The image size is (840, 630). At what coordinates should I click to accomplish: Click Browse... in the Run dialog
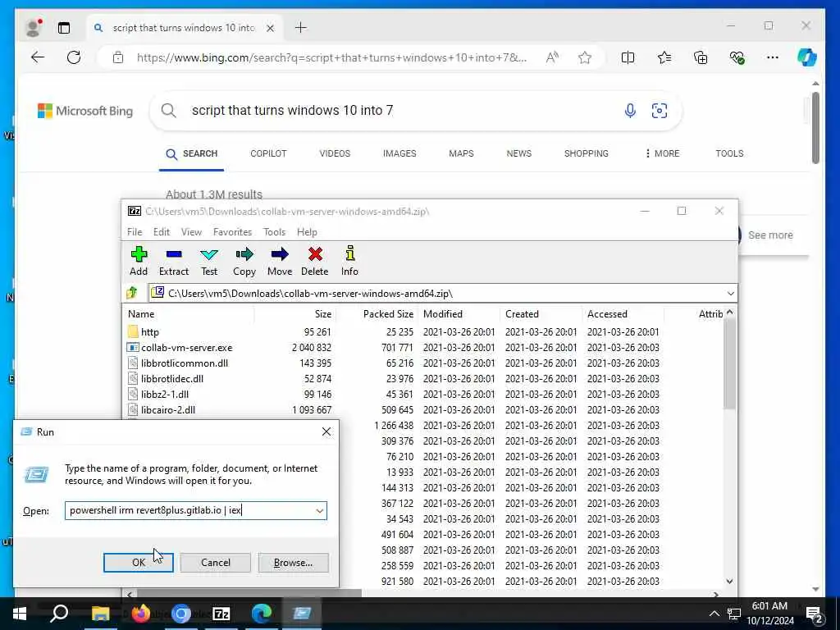tap(293, 563)
